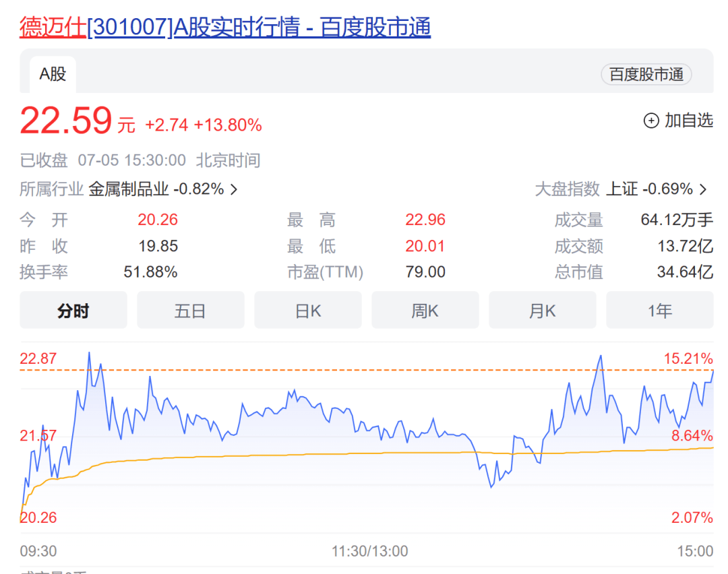Click the 已收盘 status text
The image size is (728, 574).
click(x=44, y=160)
